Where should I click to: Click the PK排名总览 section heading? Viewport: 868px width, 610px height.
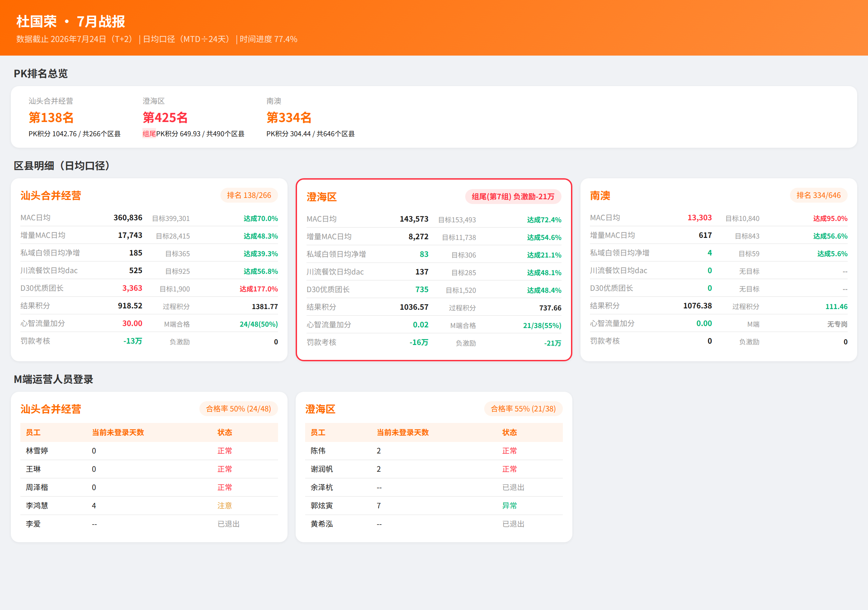click(40, 73)
